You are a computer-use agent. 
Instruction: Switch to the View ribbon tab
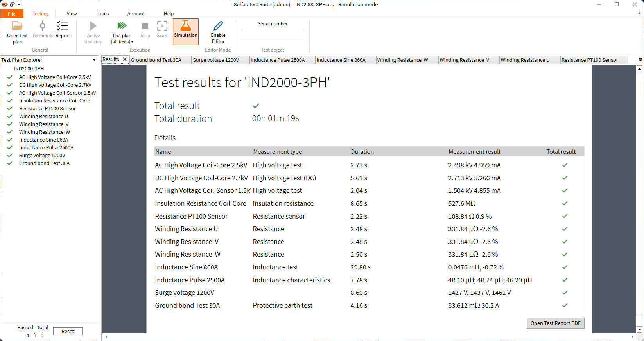coord(72,14)
